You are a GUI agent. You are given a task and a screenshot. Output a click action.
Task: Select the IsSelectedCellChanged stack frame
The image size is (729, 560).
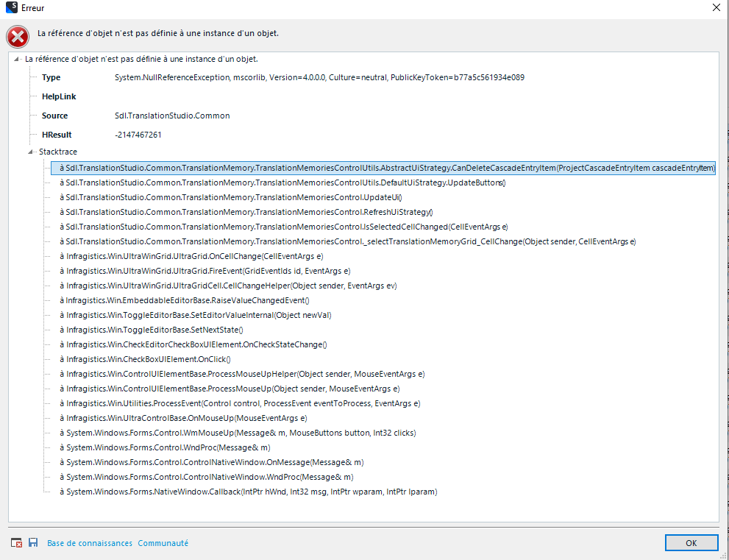(x=284, y=227)
